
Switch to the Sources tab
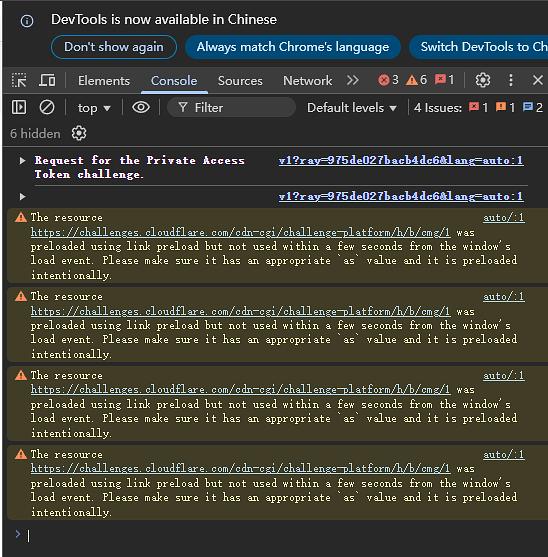240,81
